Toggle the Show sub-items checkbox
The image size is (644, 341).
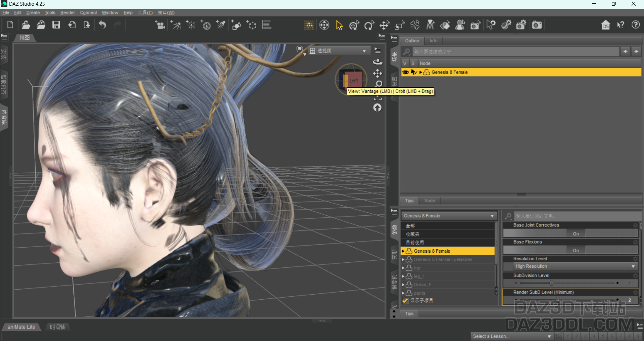pos(405,301)
